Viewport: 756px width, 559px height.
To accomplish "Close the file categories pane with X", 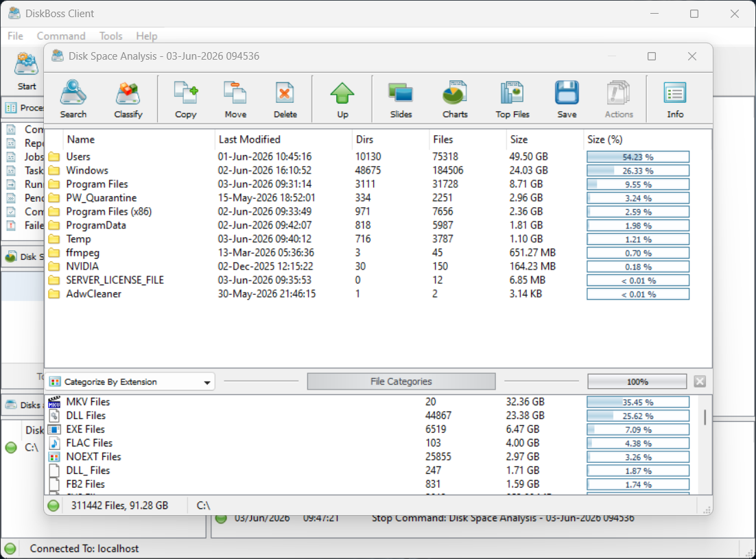I will coord(700,381).
